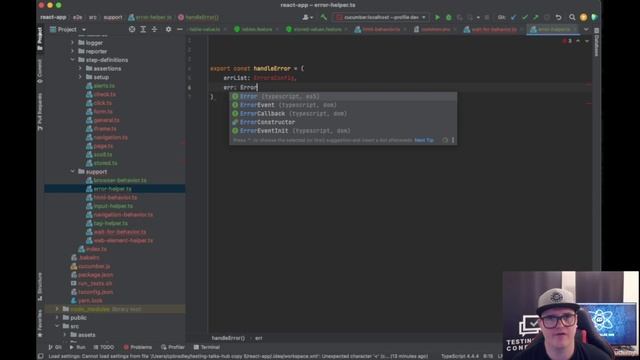Choose ErrorConstructor suggestion in autocomplete popup

click(x=343, y=122)
